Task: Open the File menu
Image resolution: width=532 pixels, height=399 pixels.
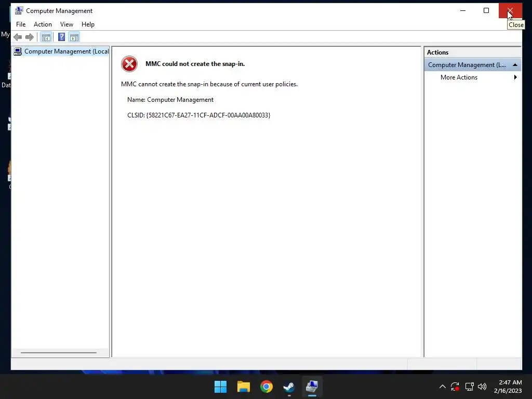Action: pyautogui.click(x=21, y=24)
